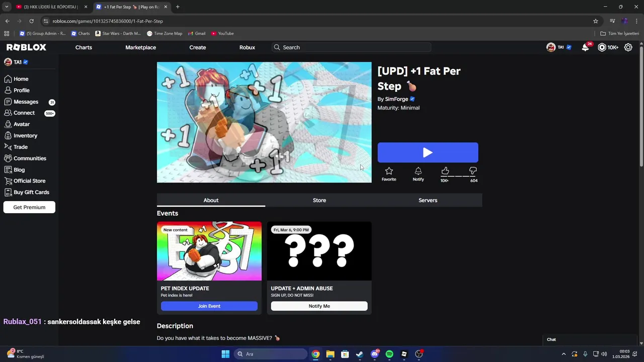Viewport: 644px width, 362px height.
Task: Switch to the Store tab
Action: tap(319, 200)
